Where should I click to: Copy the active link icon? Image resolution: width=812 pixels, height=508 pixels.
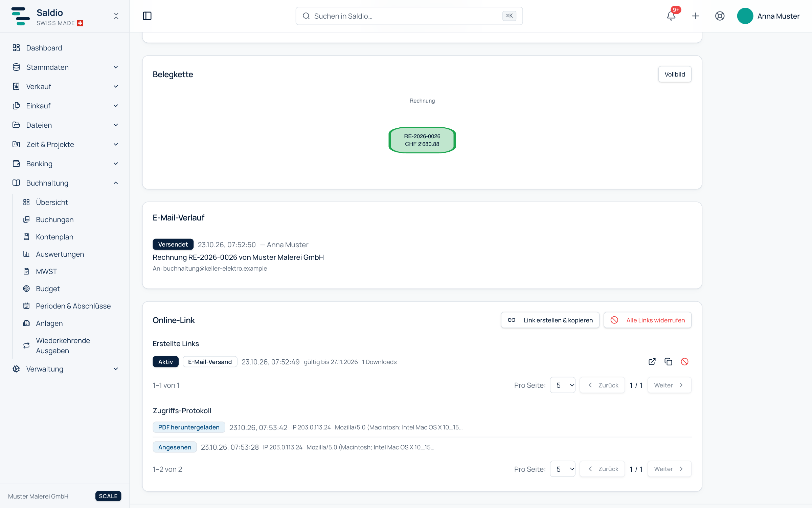[x=668, y=362]
